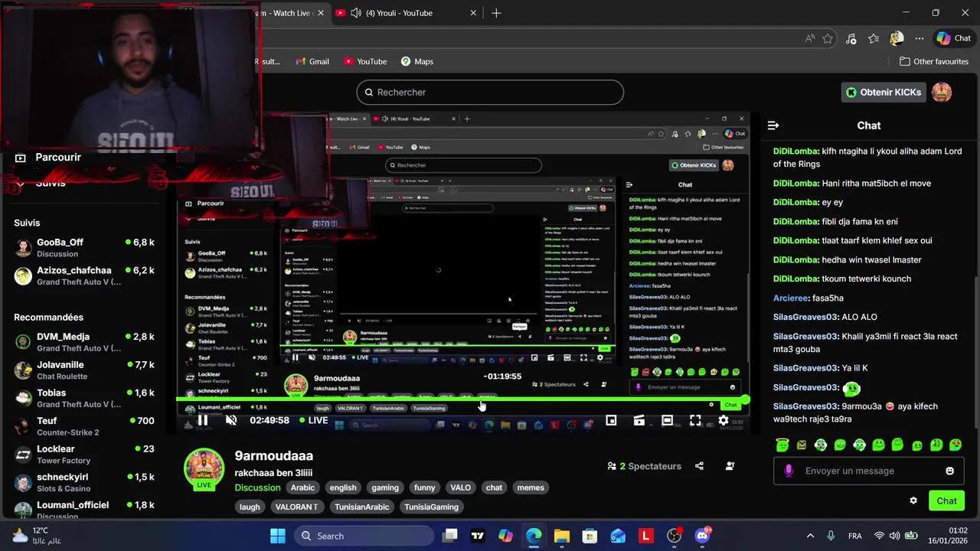Collapse the chat panel with arrow icon

point(773,126)
